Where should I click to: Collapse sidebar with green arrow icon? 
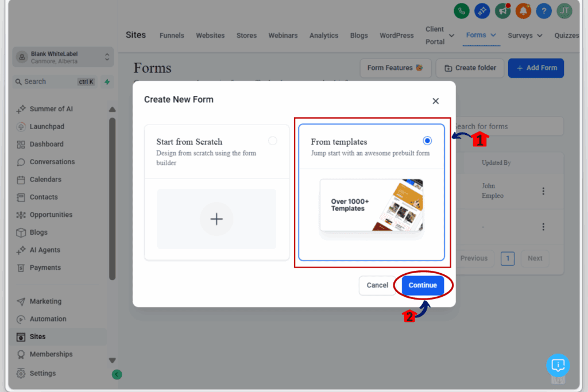[117, 375]
